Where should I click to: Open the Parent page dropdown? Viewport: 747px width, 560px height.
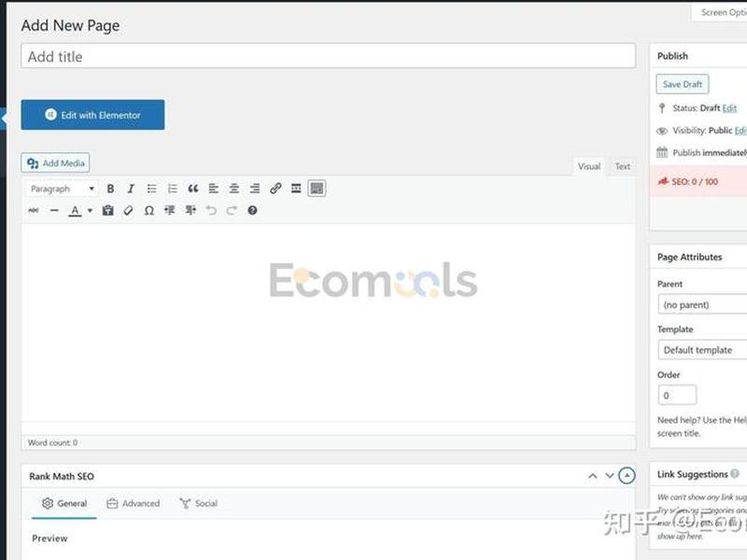point(702,305)
